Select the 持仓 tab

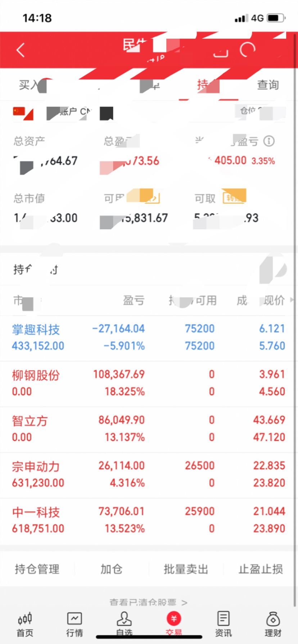coord(208,85)
